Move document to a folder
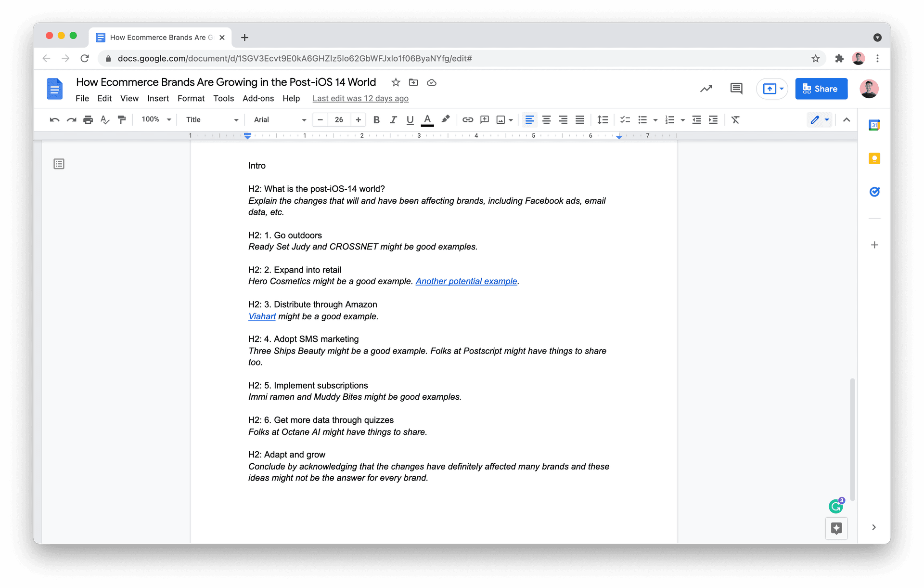Viewport: 924px width, 588px height. coord(413,82)
